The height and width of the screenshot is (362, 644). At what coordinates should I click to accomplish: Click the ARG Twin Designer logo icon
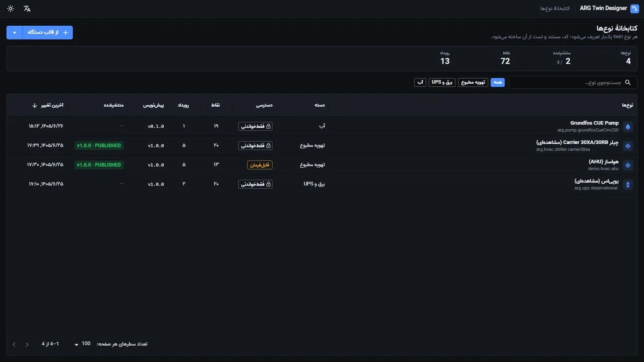[x=634, y=9]
